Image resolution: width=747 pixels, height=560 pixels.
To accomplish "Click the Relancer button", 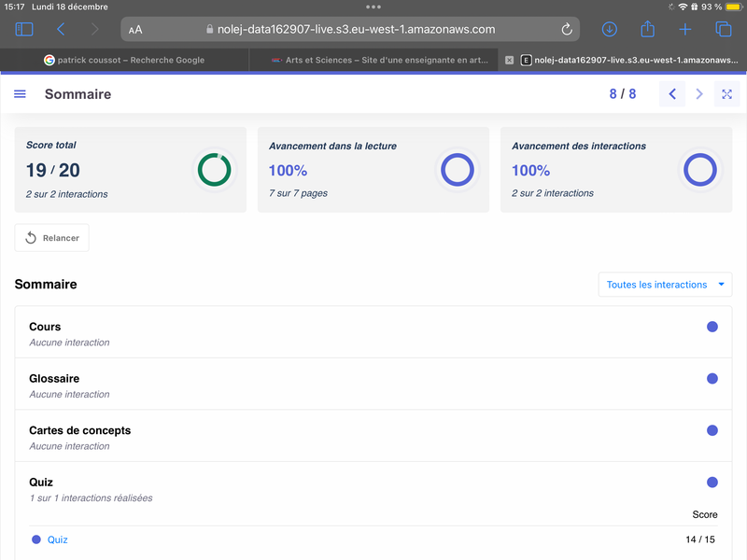I will pos(52,238).
